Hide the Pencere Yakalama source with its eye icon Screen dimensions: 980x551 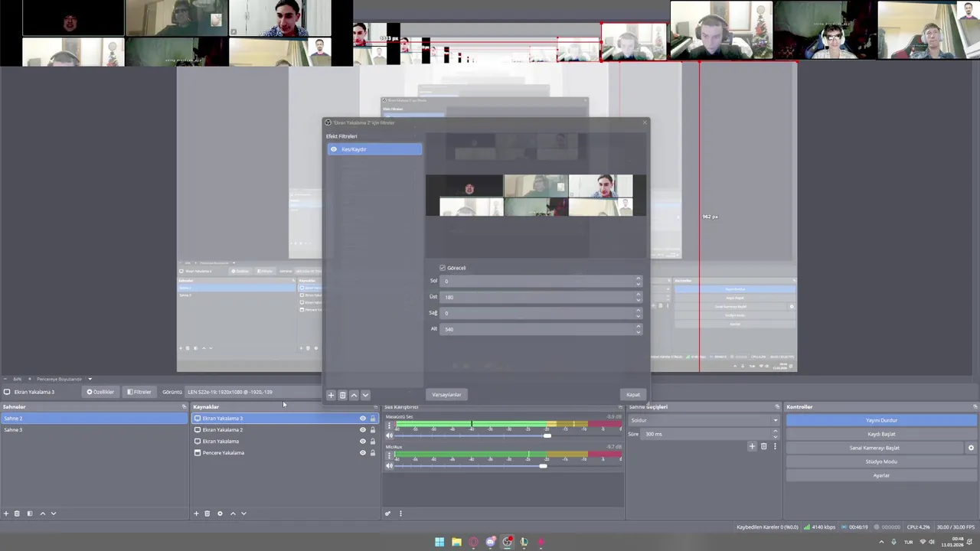363,453
